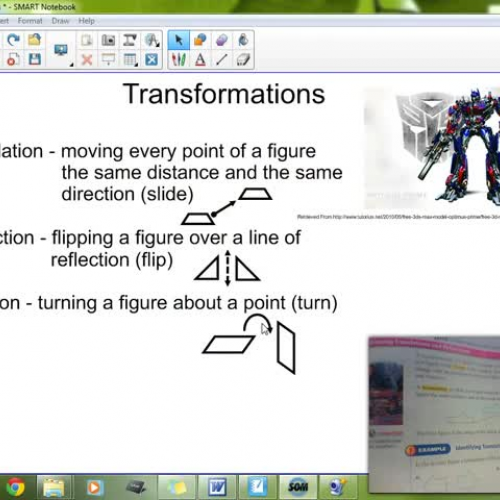Save the notebook with the floppy disk icon
This screenshot has width=500, height=500.
[34, 60]
